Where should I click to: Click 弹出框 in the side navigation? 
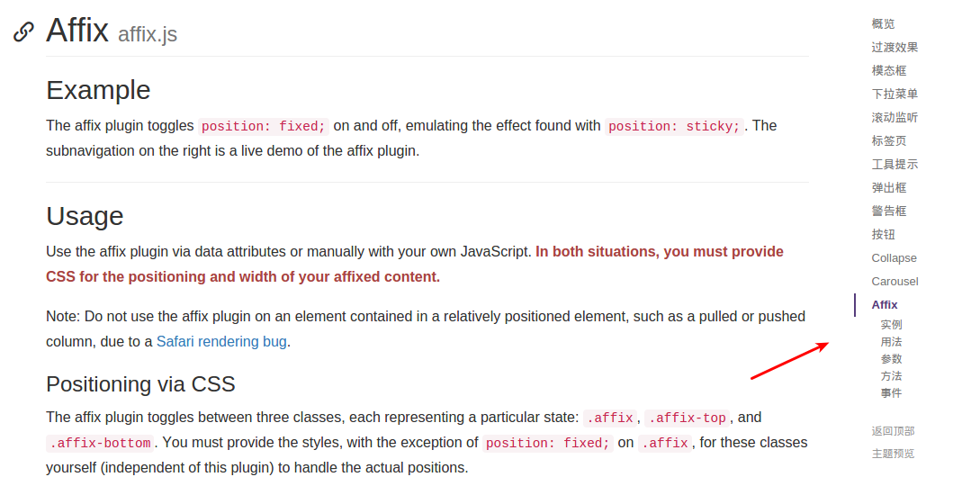pyautogui.click(x=889, y=188)
